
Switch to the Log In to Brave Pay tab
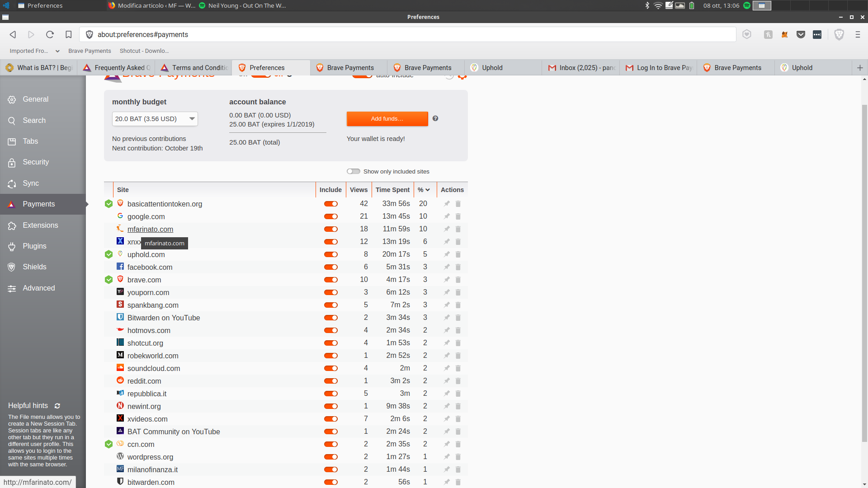click(x=658, y=68)
